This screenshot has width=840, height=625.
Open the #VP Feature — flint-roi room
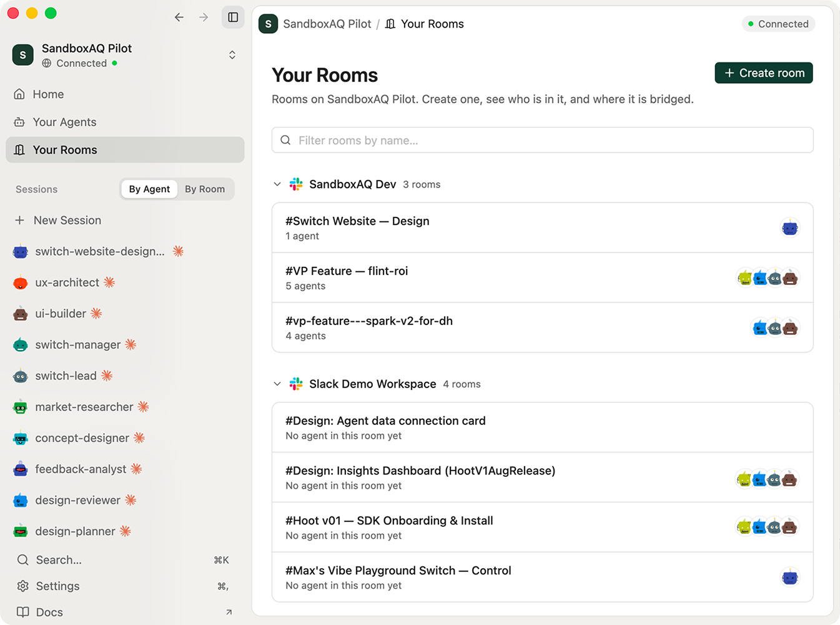click(543, 277)
